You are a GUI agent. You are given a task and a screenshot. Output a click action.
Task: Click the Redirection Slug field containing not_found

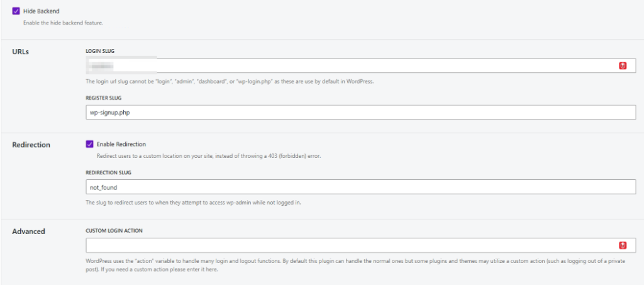(x=360, y=187)
